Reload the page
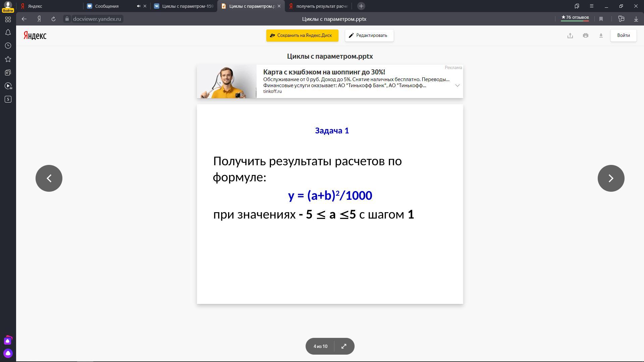644x362 pixels. pos(53,19)
